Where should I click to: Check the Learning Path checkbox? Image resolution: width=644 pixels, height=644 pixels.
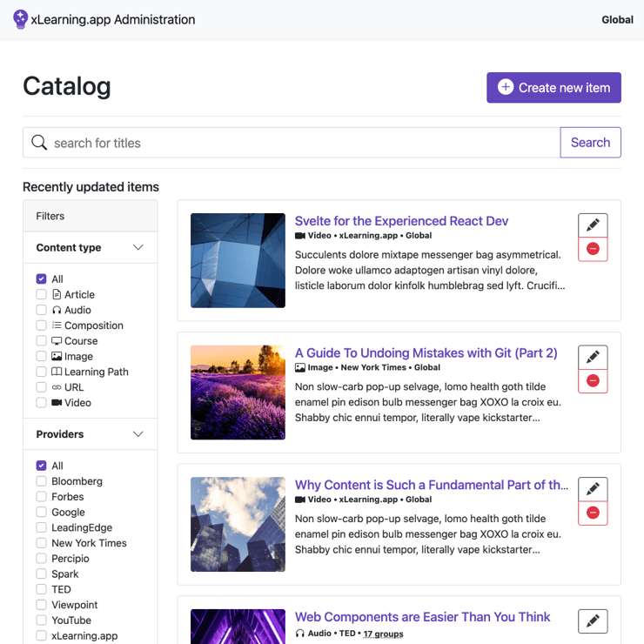coord(42,372)
